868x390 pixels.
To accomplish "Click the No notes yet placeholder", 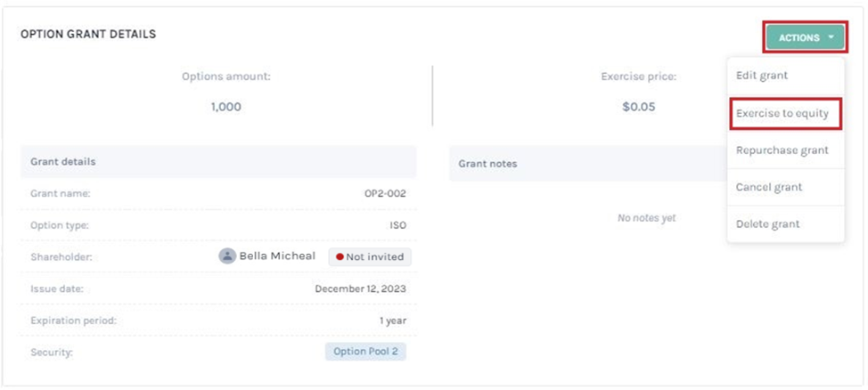I will point(647,218).
